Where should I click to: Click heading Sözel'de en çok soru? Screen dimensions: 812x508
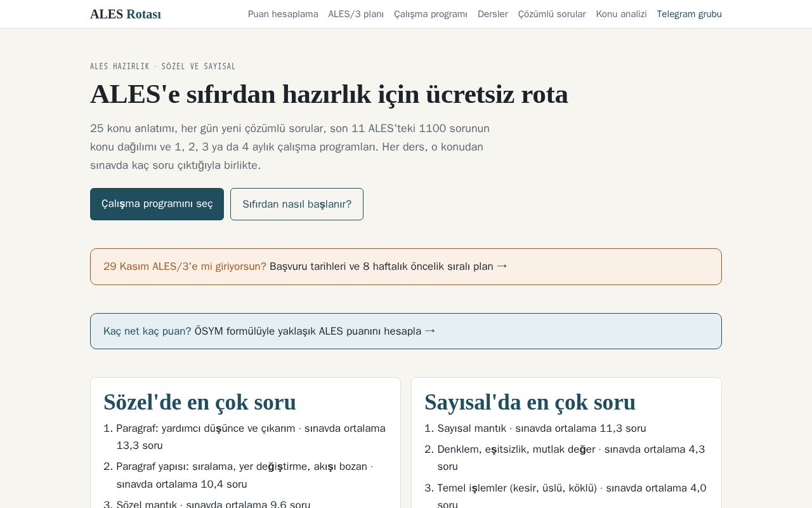200,402
